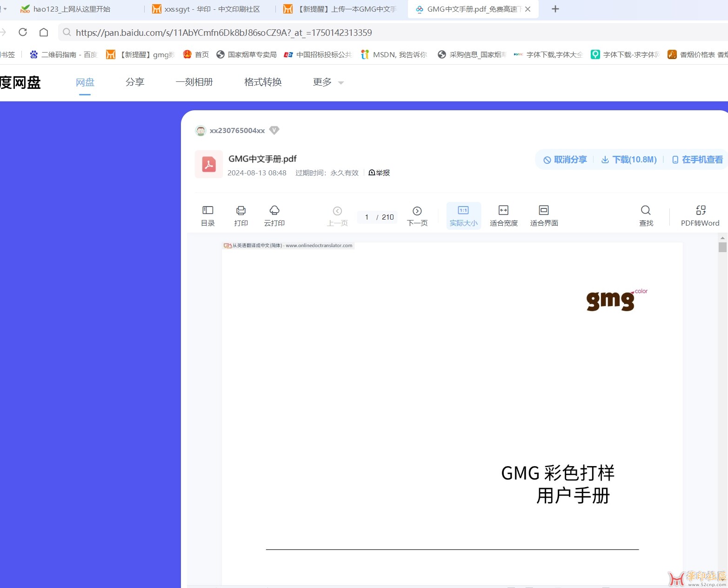Select 实际大小 actual size view
Viewport: 728px width, 588px height.
[x=463, y=216]
